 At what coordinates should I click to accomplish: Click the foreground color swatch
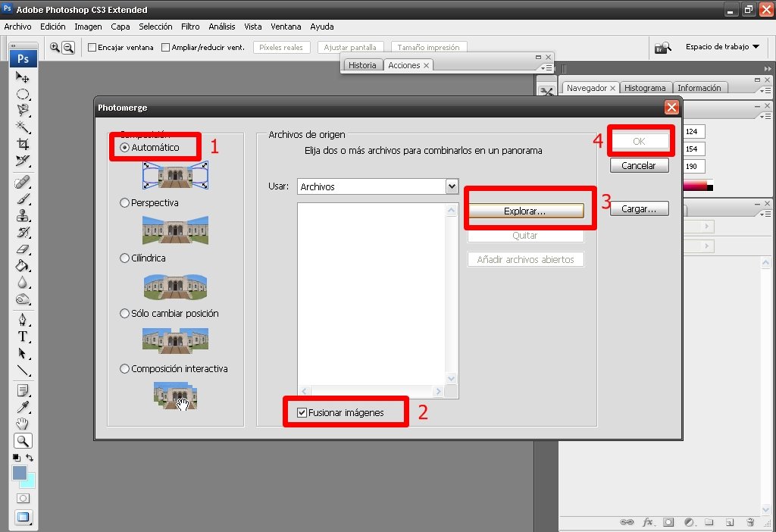click(20, 473)
